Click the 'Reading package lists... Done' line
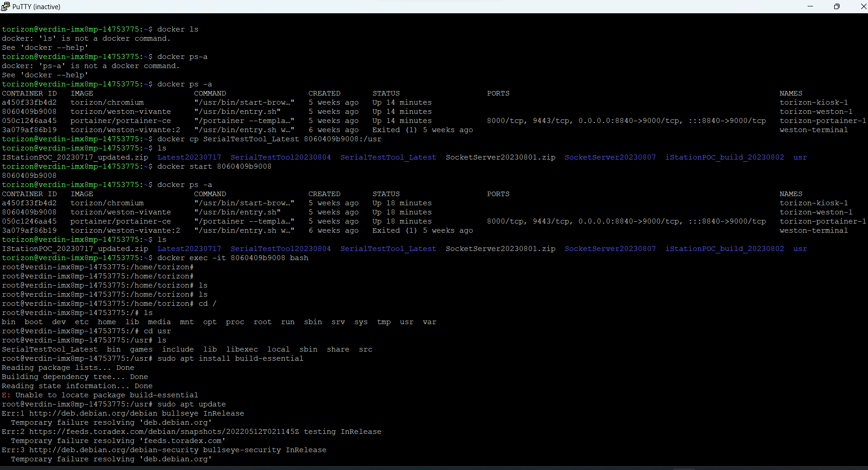The width and height of the screenshot is (868, 470). 68,368
